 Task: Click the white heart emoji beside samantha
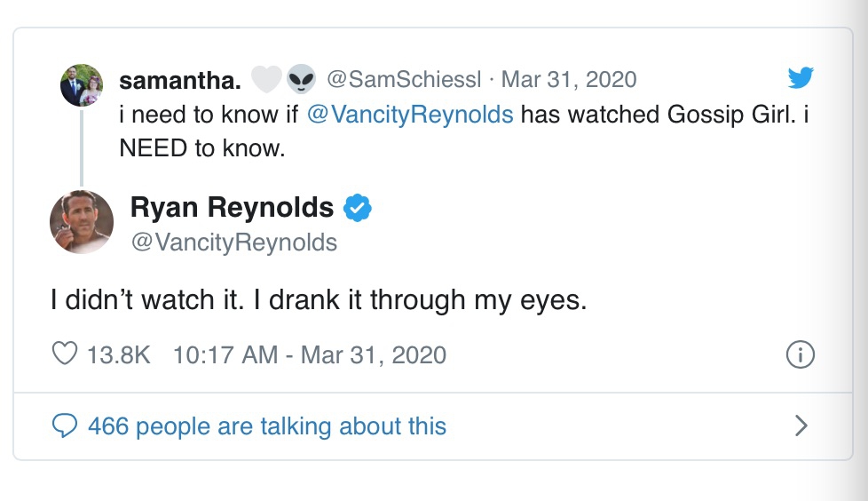pos(267,79)
